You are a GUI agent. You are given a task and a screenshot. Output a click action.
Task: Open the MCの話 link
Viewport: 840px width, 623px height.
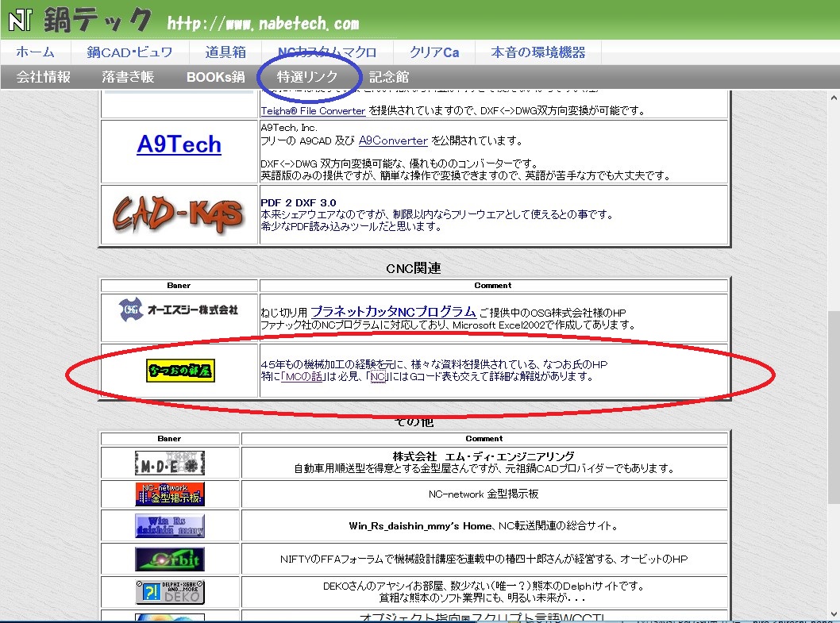[304, 377]
